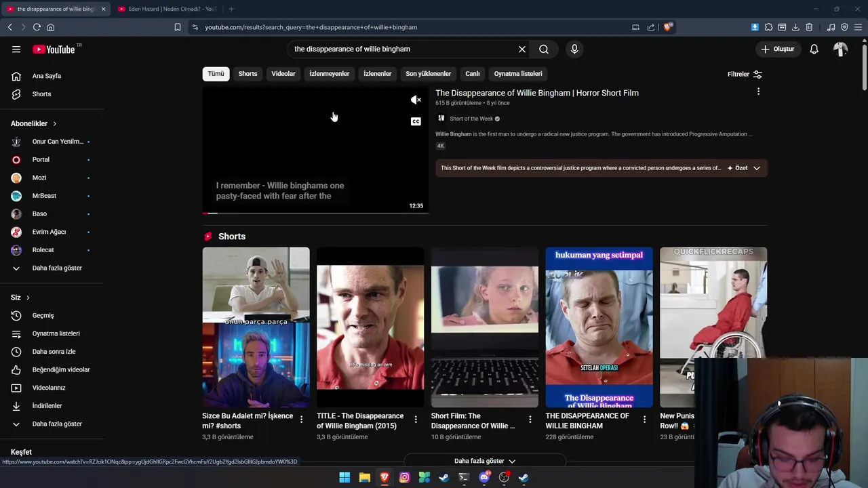Image resolution: width=868 pixels, height=488 pixels.
Task: Play the Willie Bingham preview thumbnail
Action: coord(315,150)
